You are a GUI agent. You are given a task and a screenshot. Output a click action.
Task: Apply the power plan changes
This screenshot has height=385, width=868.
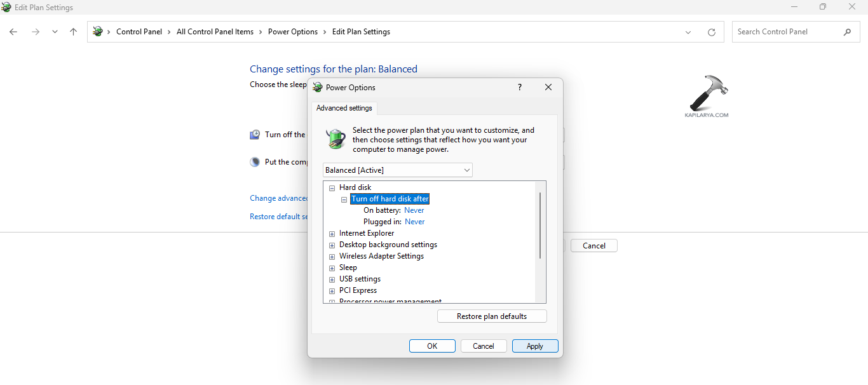coord(534,346)
